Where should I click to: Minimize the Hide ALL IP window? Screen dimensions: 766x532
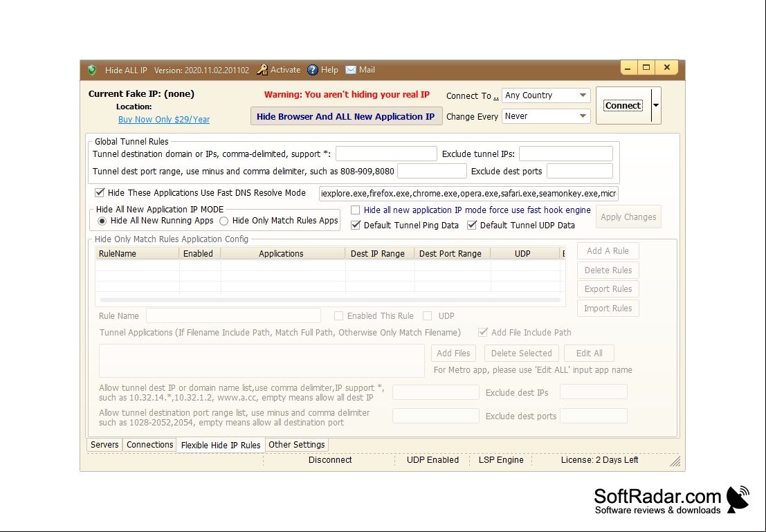pyautogui.click(x=628, y=67)
